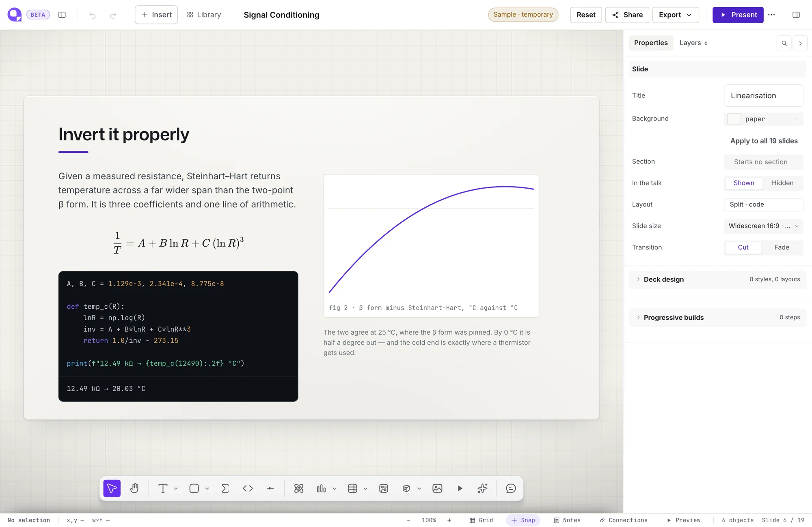Edit the slide Title field Linearisation
Viewport: 812px width, 527px height.
[763, 96]
